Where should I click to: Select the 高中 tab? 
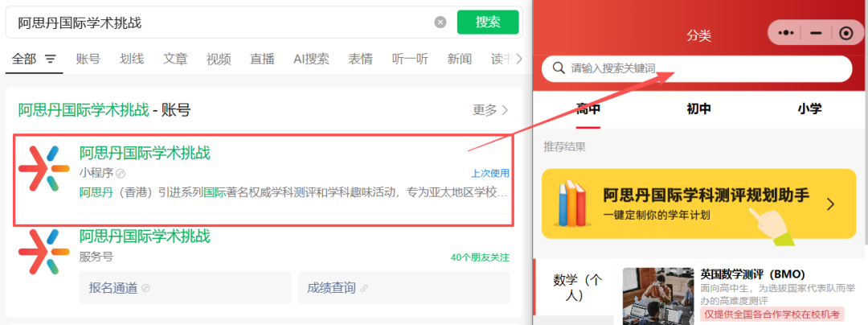(588, 109)
